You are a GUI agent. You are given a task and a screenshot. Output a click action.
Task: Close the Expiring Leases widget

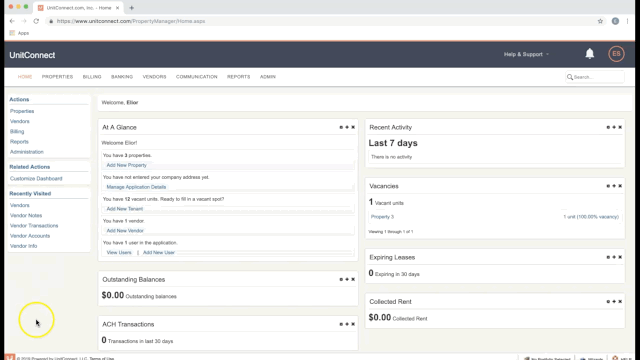pos(620,257)
